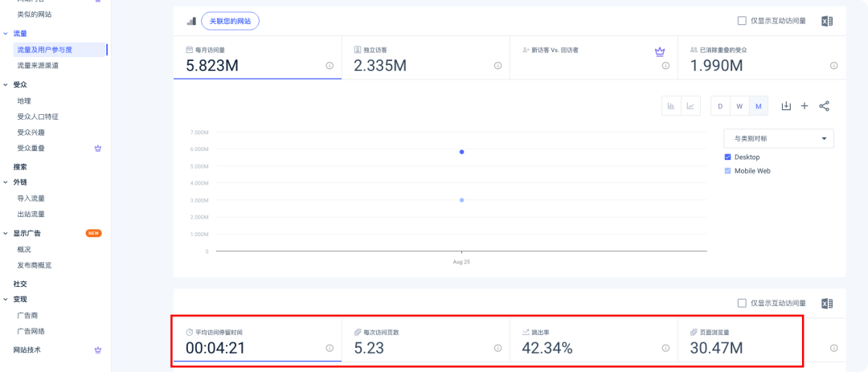Open 广告网络 in sidebar
Image resolution: width=868 pixels, height=372 pixels.
pos(31,331)
